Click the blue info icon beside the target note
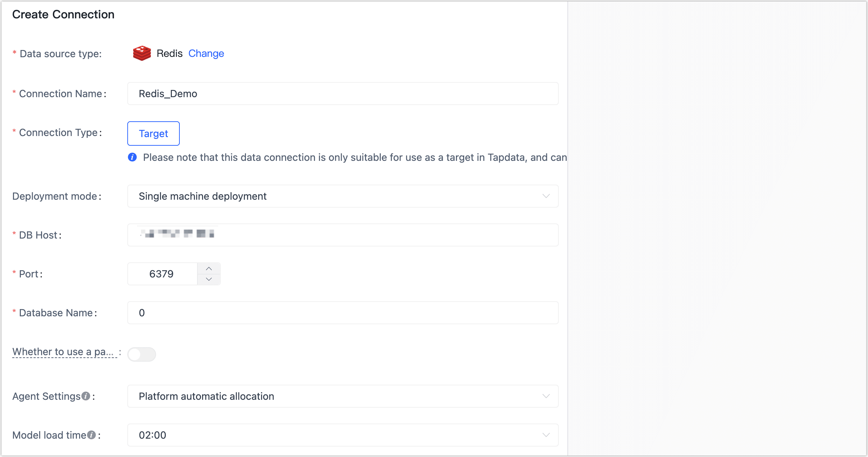Viewport: 868px width, 457px height. [132, 157]
